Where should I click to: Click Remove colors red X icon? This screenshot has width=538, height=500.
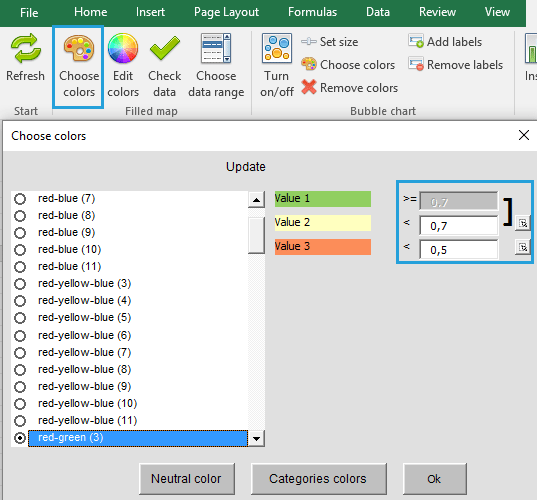[309, 87]
